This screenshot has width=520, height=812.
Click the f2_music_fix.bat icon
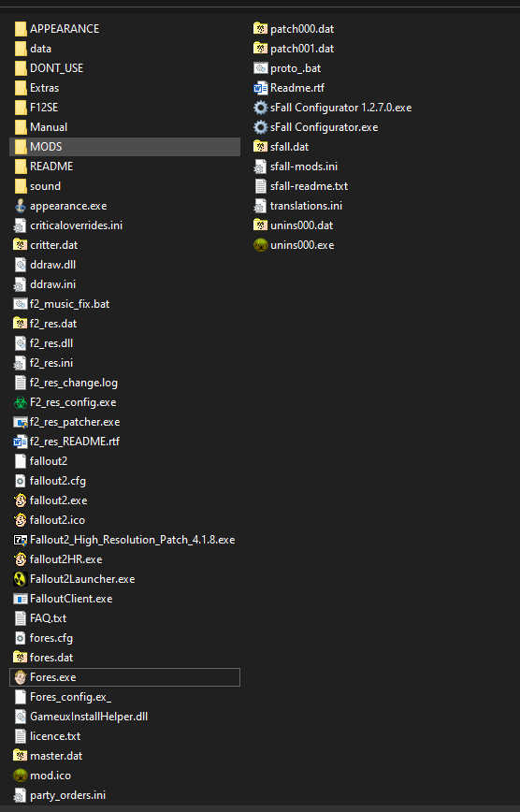point(21,304)
